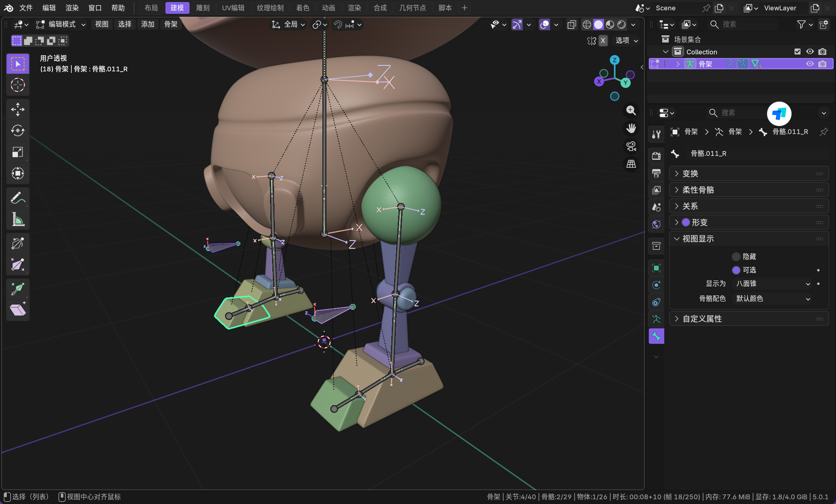The image size is (836, 504).
Task: Click the Annotate pencil tool
Action: point(17,198)
